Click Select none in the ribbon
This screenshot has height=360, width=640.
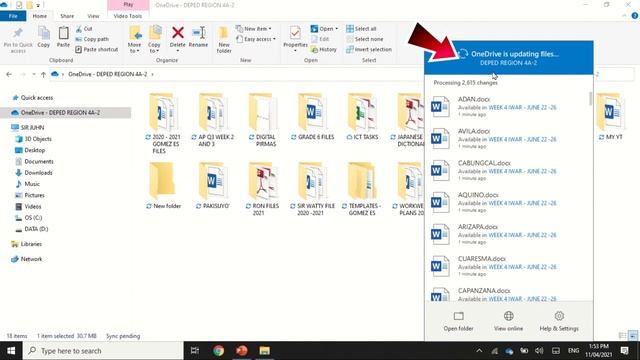click(x=364, y=39)
